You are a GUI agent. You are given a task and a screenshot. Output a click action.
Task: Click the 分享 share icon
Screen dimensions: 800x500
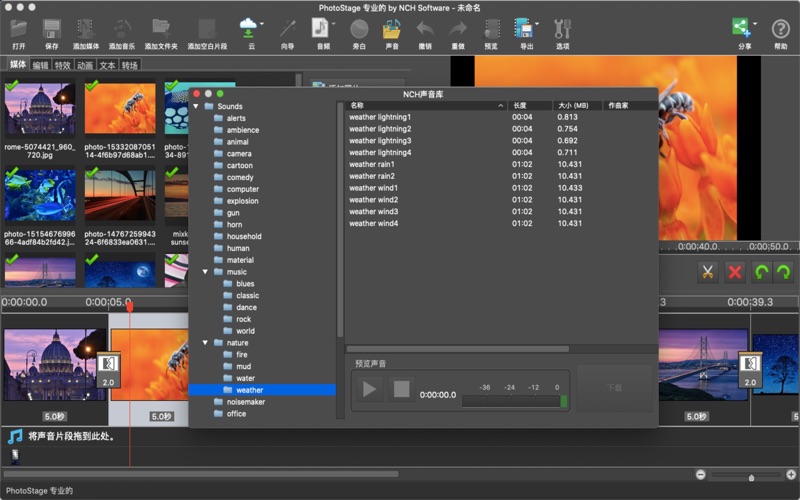pyautogui.click(x=741, y=29)
